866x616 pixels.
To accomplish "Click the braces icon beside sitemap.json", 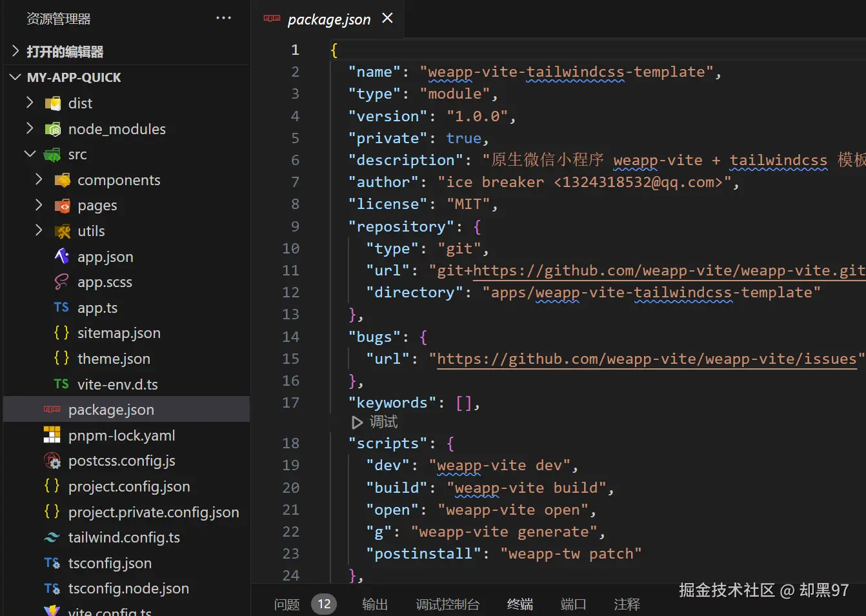I will pos(61,333).
